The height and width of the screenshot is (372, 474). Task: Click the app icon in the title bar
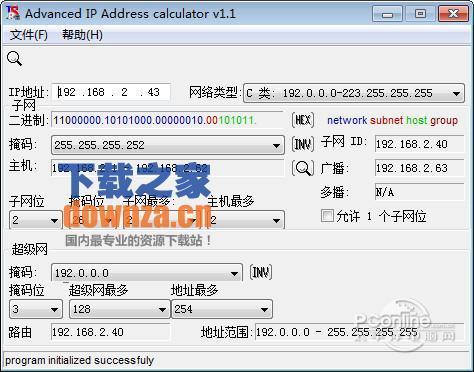point(13,13)
